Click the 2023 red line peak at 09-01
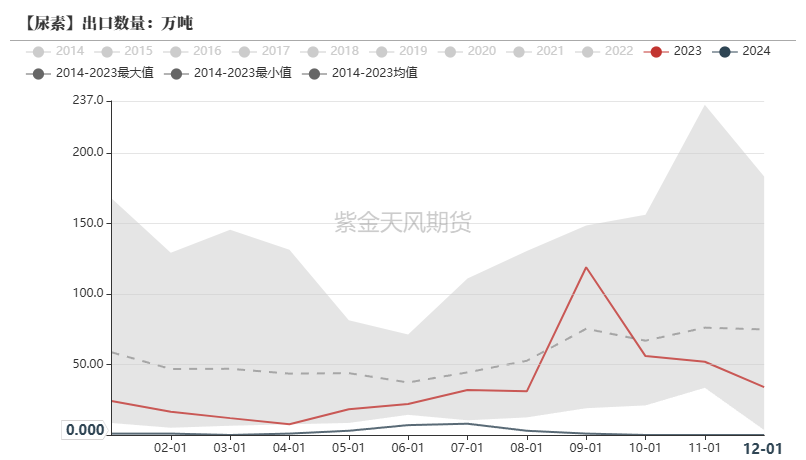806x460 pixels. (586, 267)
